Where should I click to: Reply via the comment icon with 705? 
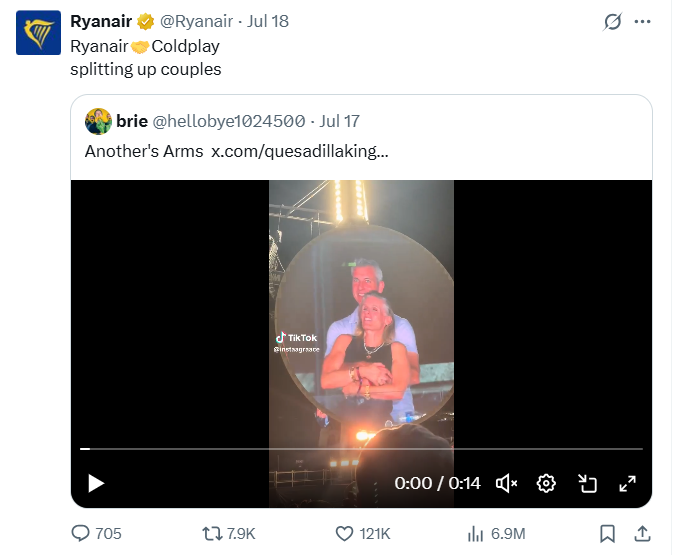pyautogui.click(x=96, y=533)
